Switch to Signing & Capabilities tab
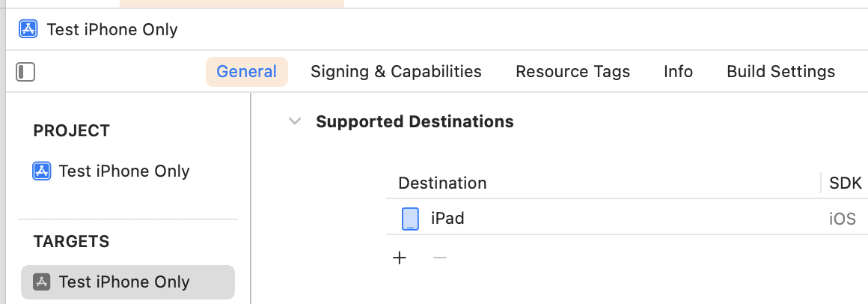This screenshot has width=868, height=304. 396,72
